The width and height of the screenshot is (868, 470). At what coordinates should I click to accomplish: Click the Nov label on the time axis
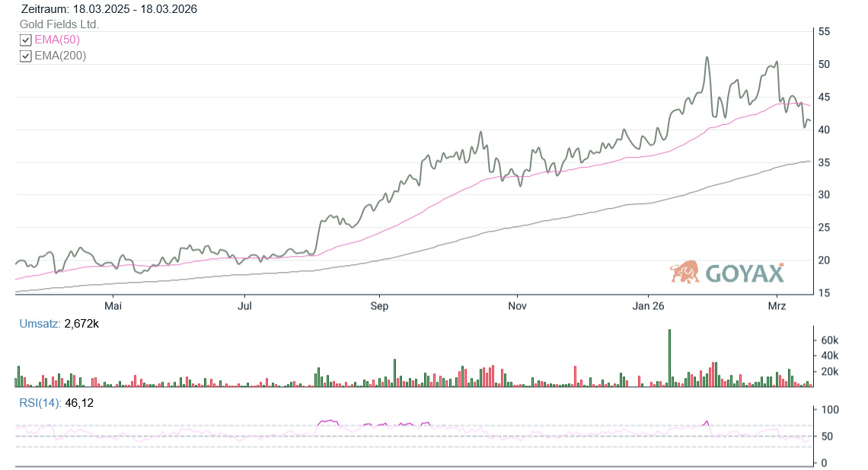click(517, 306)
